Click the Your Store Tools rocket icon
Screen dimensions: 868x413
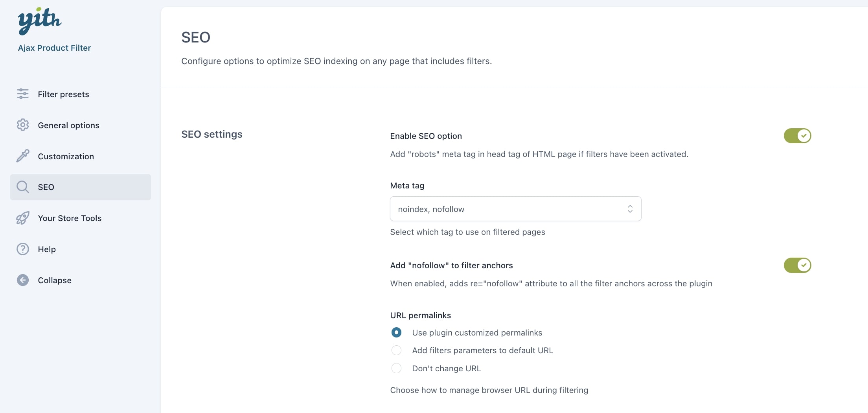[x=23, y=218]
